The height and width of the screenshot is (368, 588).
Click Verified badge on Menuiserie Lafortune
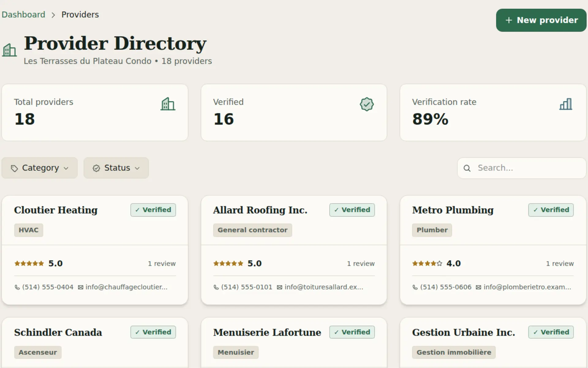tap(352, 332)
